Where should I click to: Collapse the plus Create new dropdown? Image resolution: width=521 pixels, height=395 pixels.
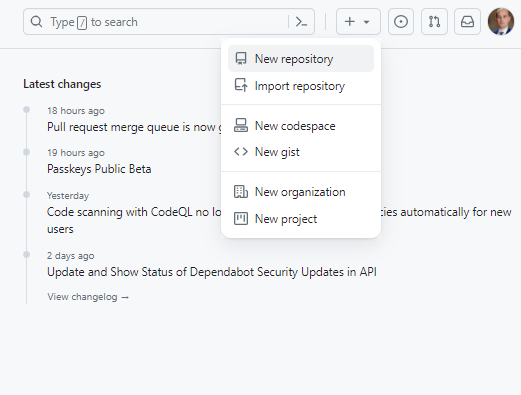coord(358,22)
